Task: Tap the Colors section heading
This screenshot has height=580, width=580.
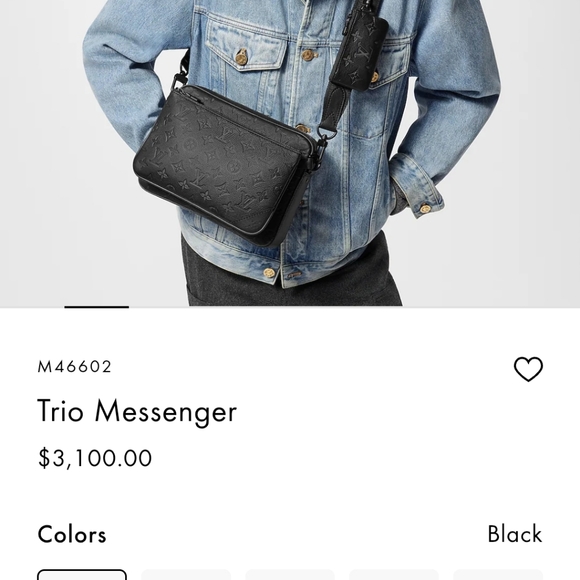Action: point(72,534)
